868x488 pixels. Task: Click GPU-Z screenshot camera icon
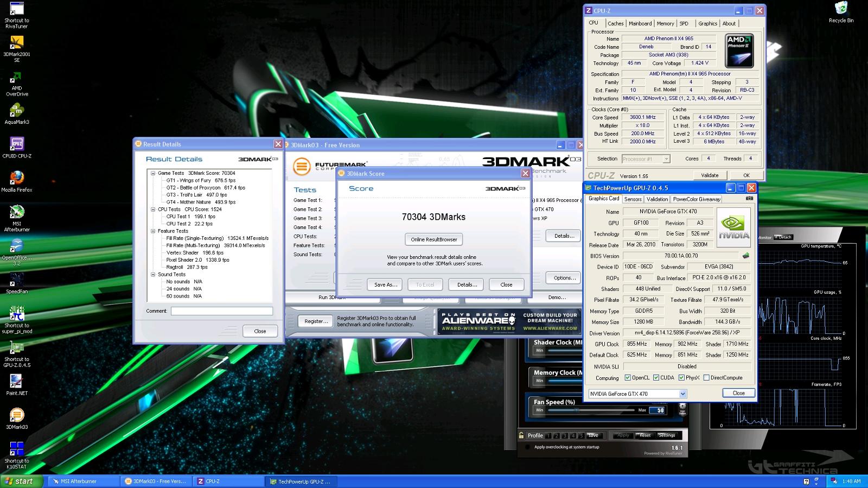(749, 199)
